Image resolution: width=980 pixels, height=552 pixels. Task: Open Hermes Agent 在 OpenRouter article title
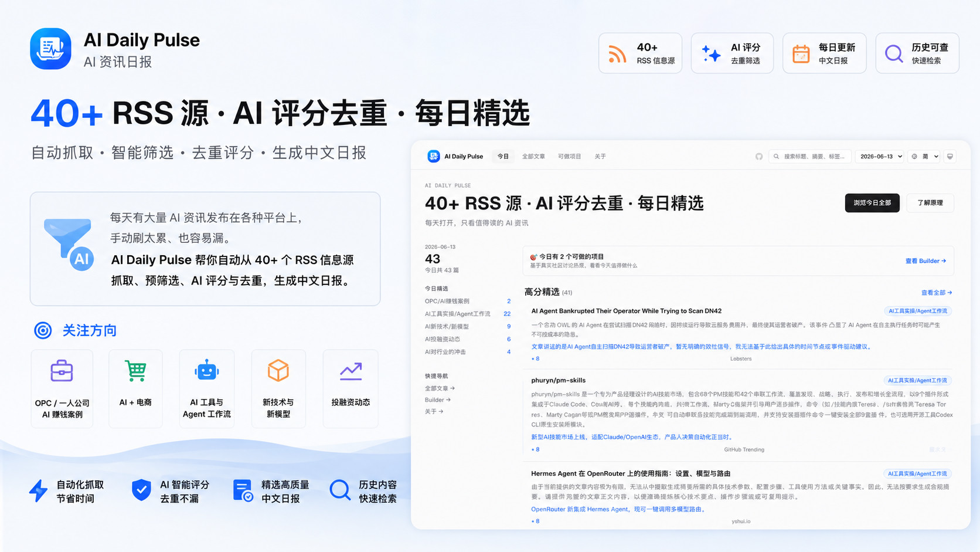click(631, 473)
